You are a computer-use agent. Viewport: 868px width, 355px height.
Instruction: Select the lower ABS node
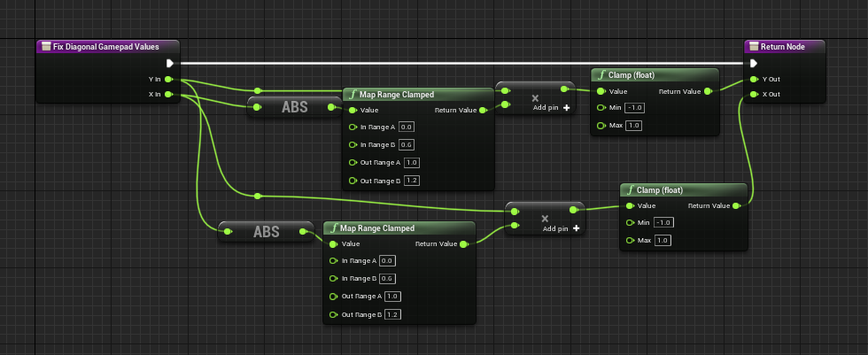coord(266,231)
